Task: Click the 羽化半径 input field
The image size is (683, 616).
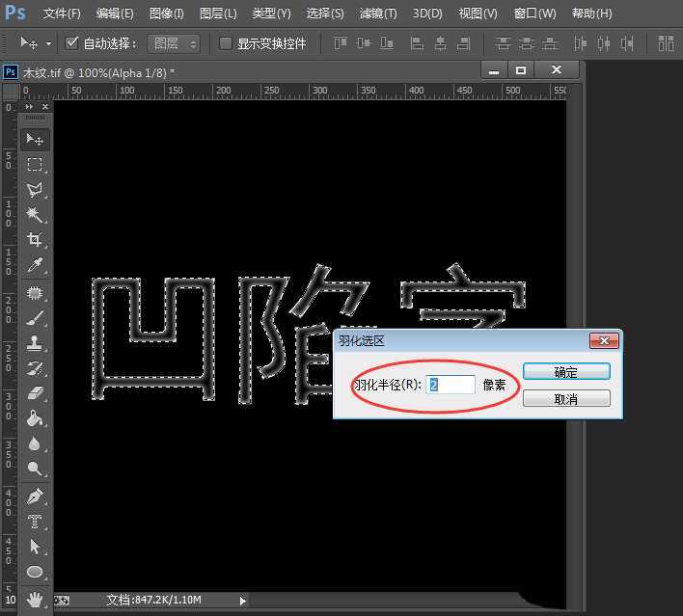Action: [451, 385]
